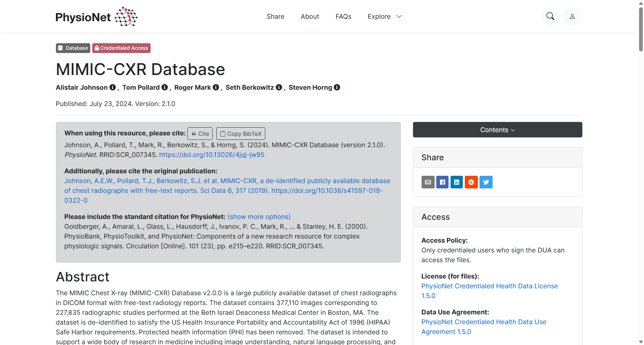Click the MIMIC-CXR Database title
This screenshot has width=644, height=345.
(140, 69)
